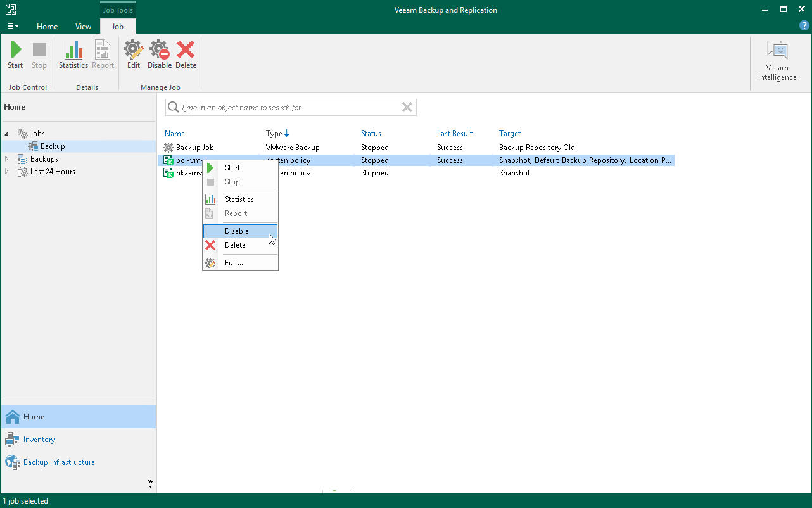
Task: Click the Inventory navigation icon
Action: 13,440
